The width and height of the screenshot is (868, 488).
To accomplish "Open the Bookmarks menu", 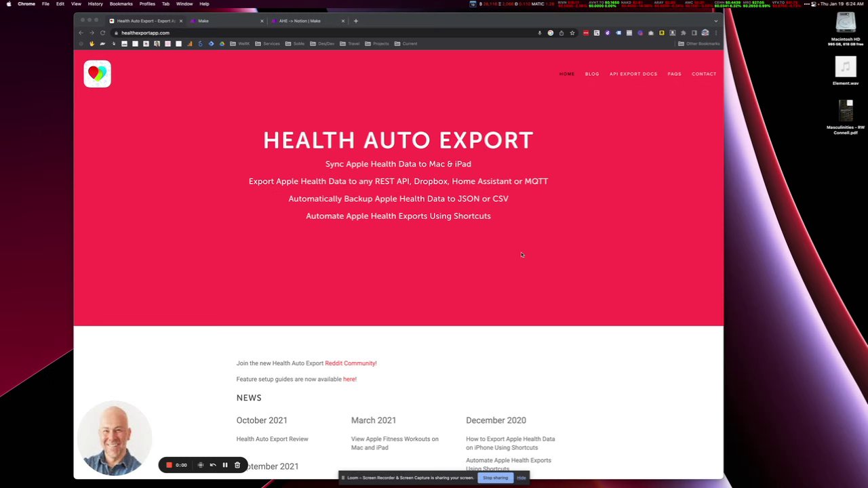I will (121, 4).
